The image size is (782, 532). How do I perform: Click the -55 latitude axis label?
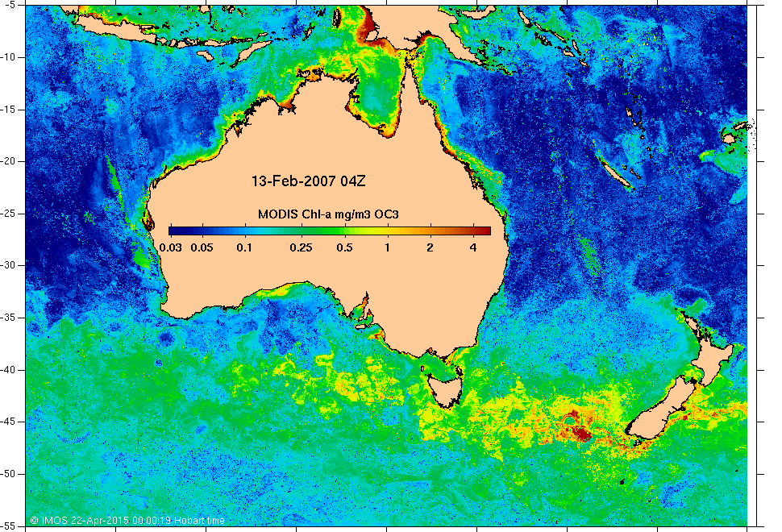9,526
